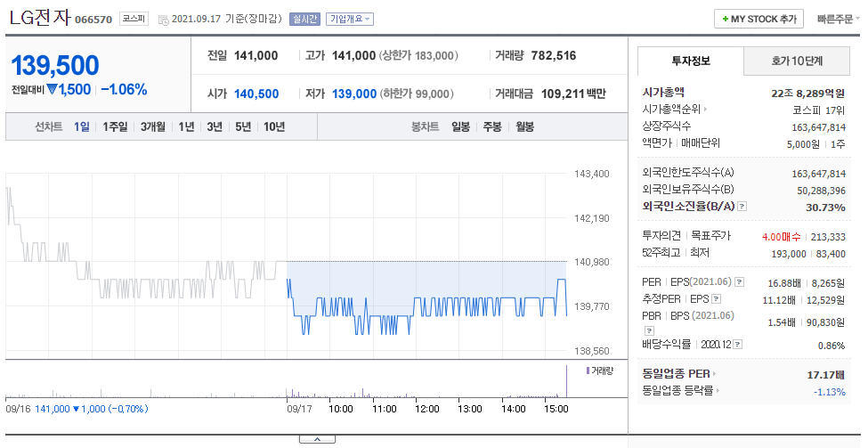This screenshot has width=868, height=448.
Task: Collapse the chart with bottom chevron handle
Action: point(317,439)
